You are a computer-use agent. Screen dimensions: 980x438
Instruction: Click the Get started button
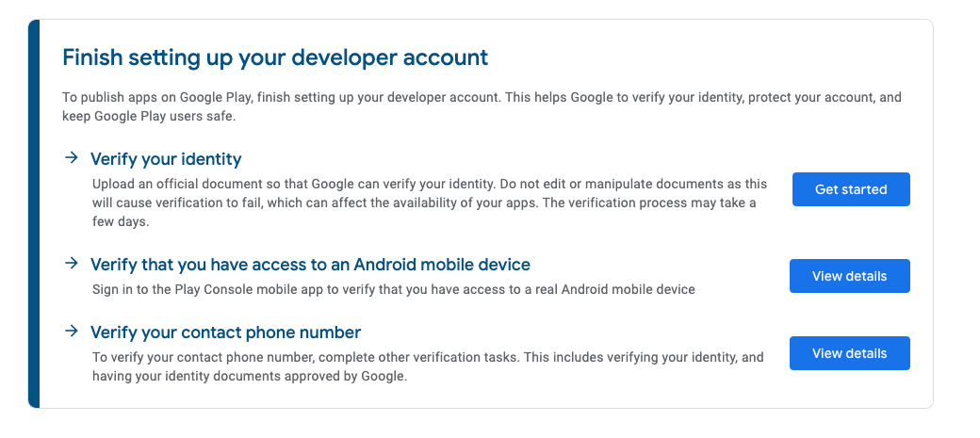(x=851, y=189)
